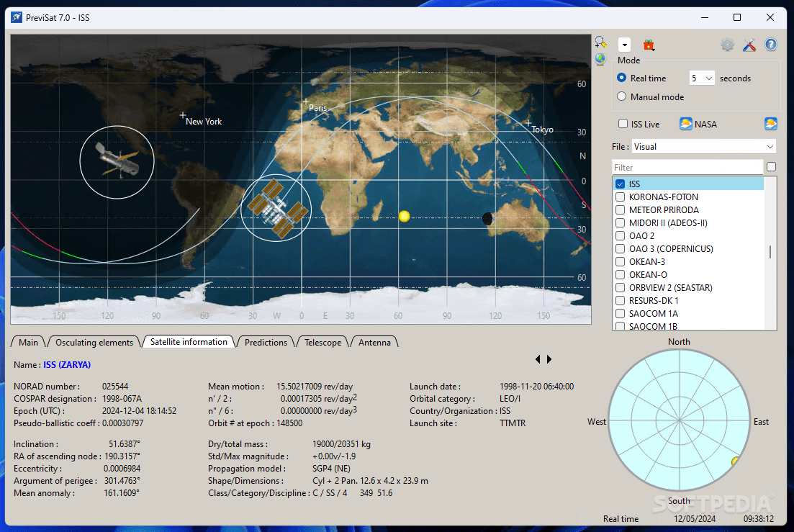Click the propagation model SGP4 (NE)
Image resolution: width=794 pixels, height=532 pixels.
(331, 468)
